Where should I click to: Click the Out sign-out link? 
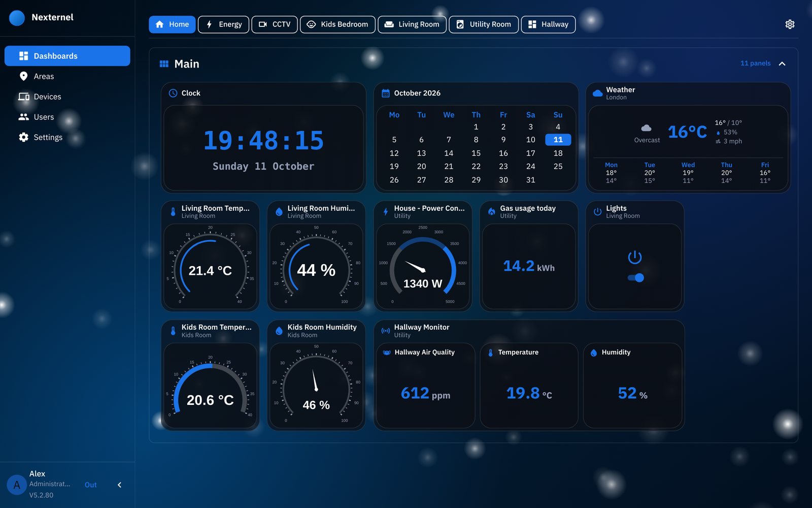(x=90, y=485)
